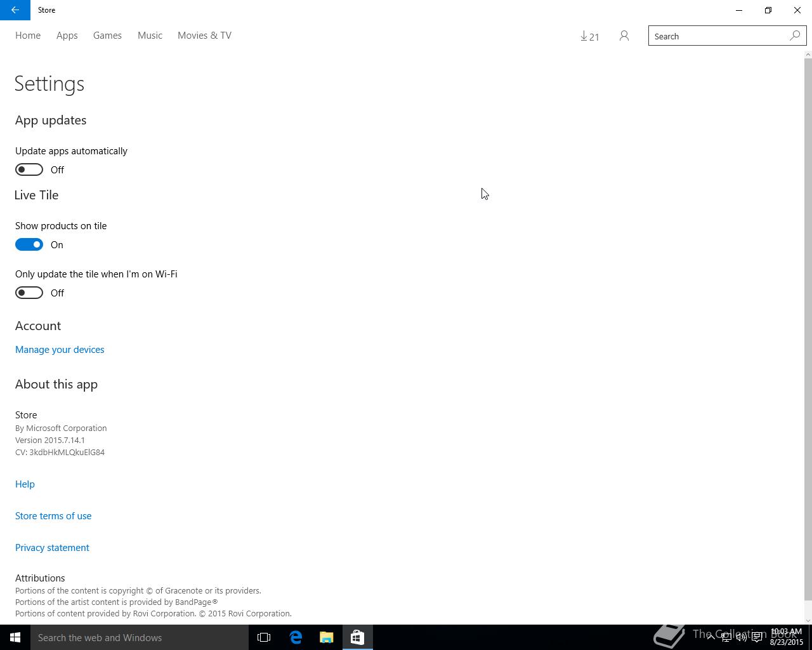Restore down the Store window
Screen dimensions: 812x650
[768, 10]
